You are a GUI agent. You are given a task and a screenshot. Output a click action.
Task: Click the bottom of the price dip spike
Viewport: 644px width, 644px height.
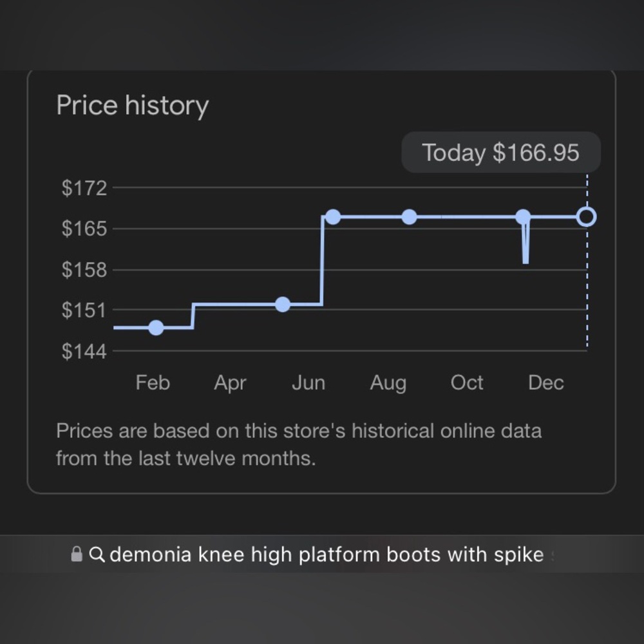tap(526, 261)
